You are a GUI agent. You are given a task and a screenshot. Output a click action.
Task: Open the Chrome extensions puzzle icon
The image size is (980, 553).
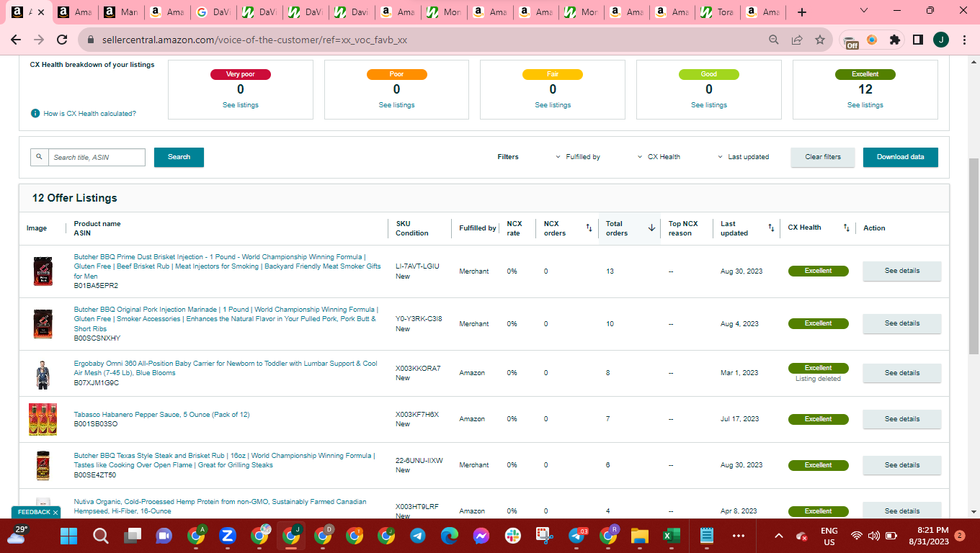click(895, 40)
